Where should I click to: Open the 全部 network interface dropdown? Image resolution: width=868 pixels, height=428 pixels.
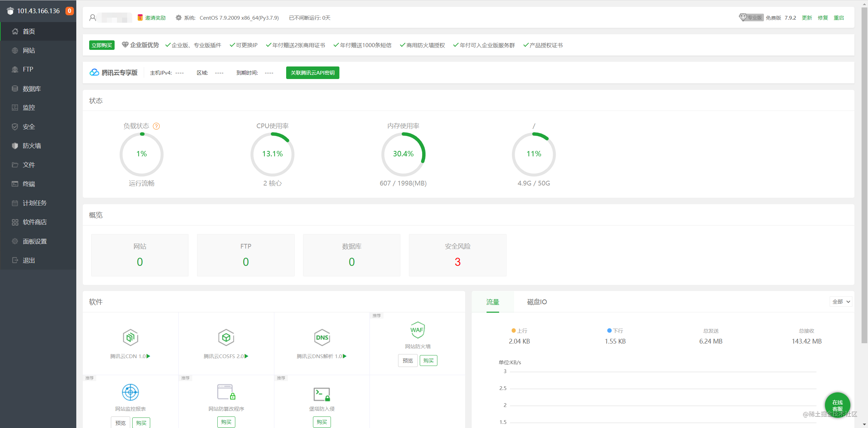pos(841,301)
